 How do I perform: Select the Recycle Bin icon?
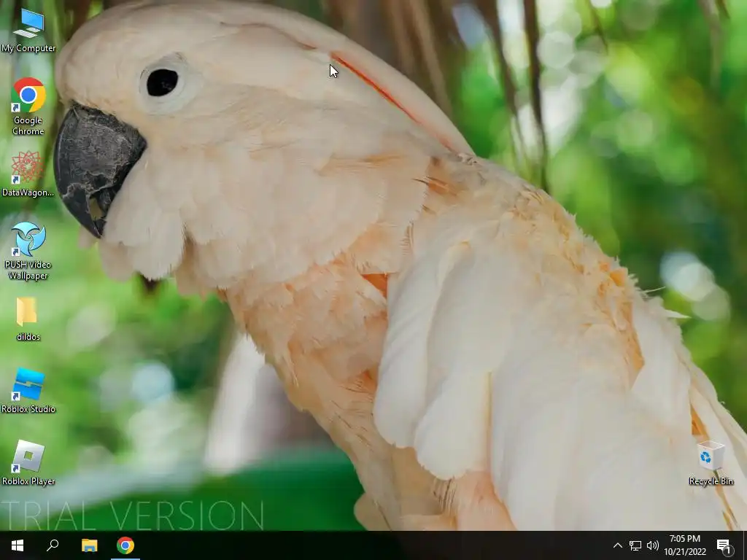click(x=711, y=463)
